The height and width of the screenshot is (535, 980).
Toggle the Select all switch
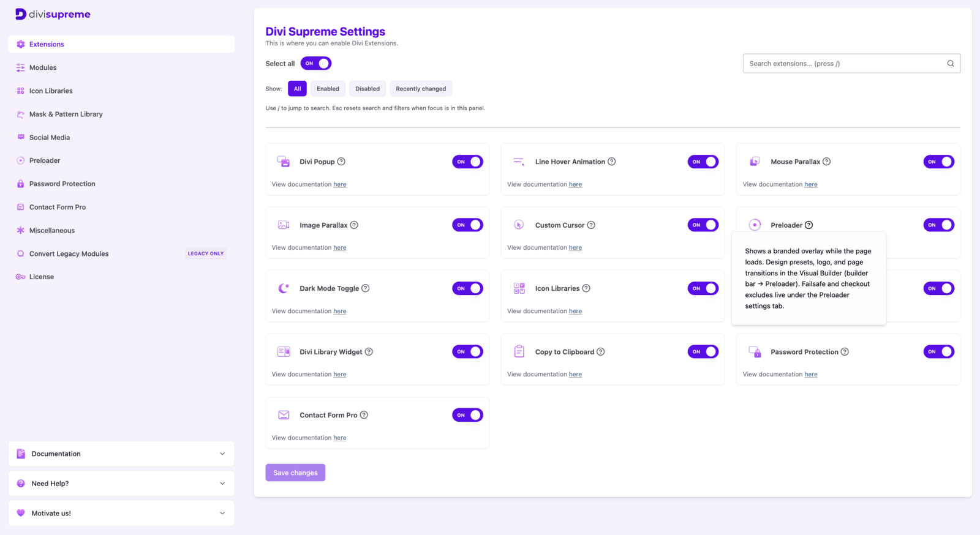pyautogui.click(x=316, y=64)
